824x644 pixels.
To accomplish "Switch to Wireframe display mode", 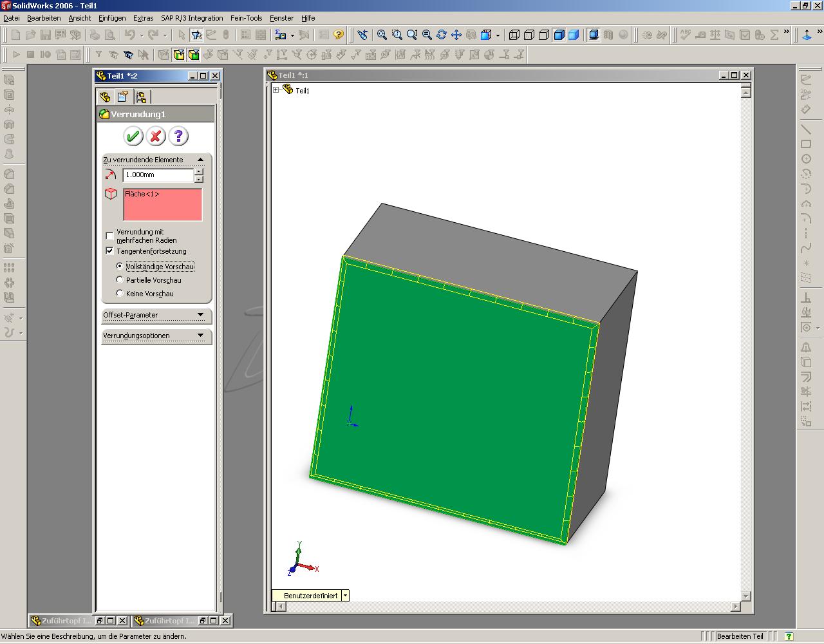I will 514,35.
